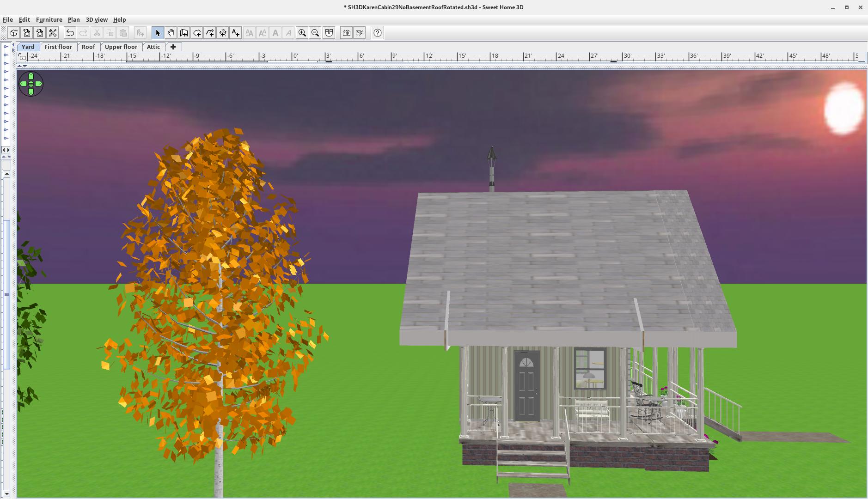Select the Create walls tool
The height and width of the screenshot is (499, 868).
[184, 33]
